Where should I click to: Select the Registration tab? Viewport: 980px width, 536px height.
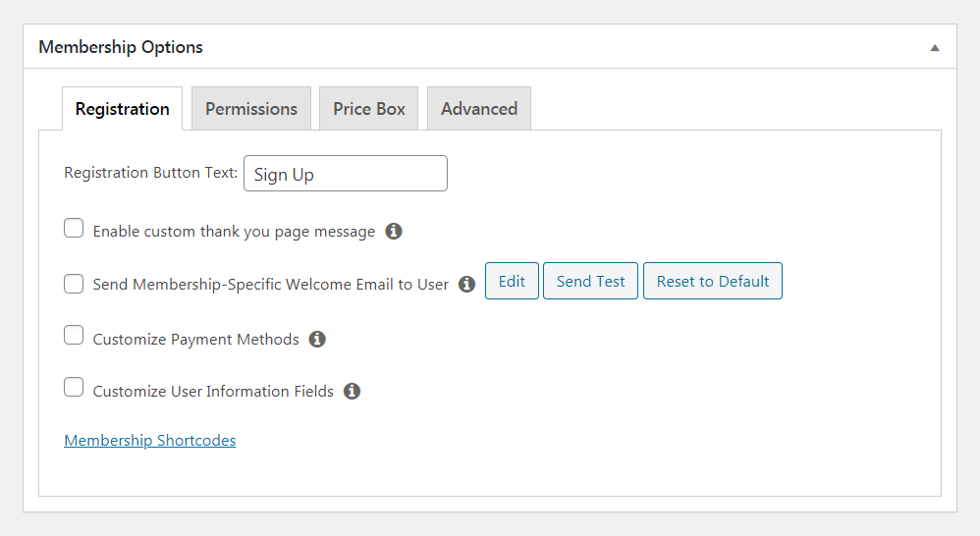(x=123, y=109)
